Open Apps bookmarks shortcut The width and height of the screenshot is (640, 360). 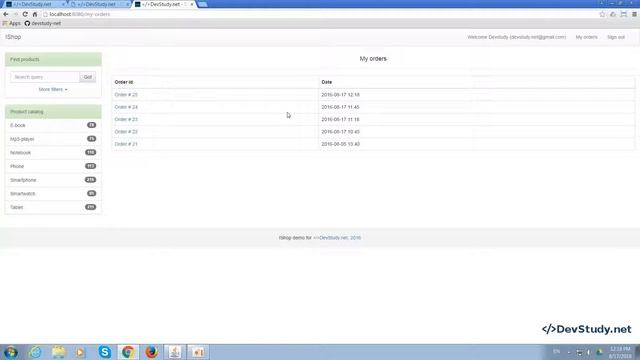coord(11,23)
